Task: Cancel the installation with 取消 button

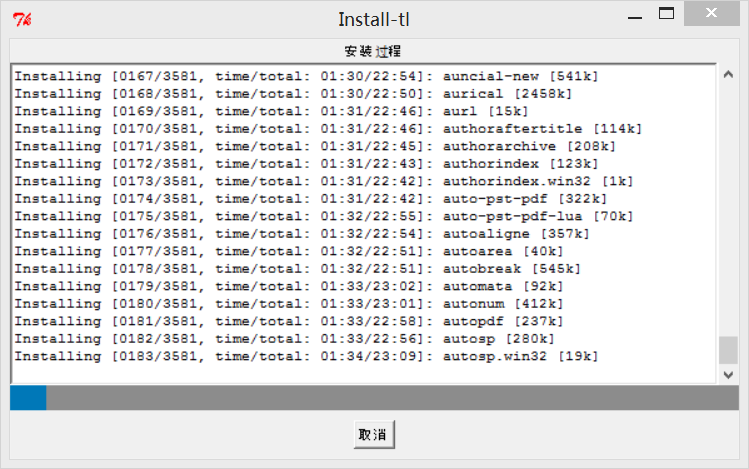Action: click(374, 435)
